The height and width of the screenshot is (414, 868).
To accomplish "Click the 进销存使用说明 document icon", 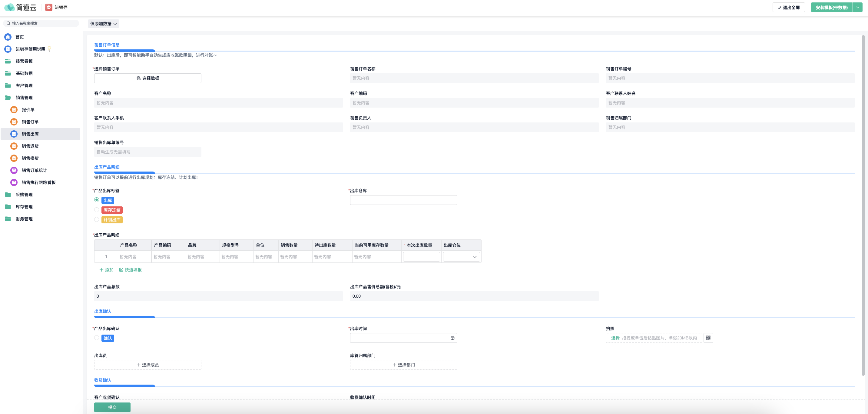I will [8, 49].
